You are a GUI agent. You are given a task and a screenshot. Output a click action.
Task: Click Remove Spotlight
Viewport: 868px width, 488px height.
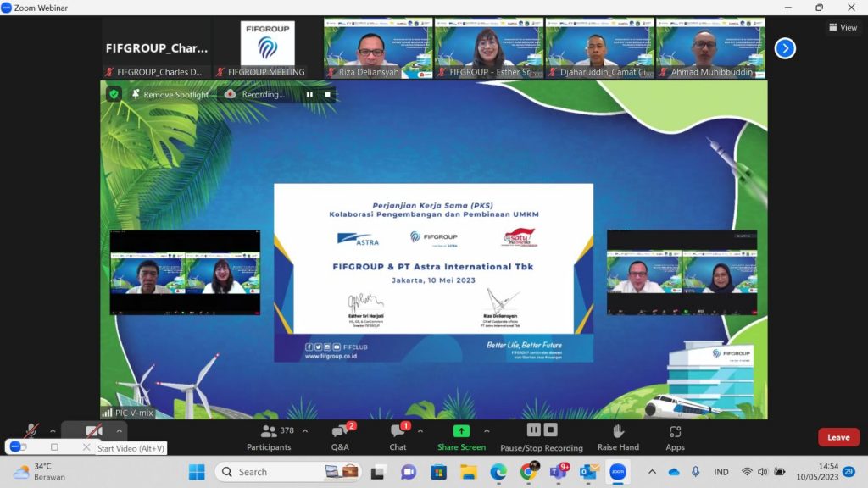tap(169, 95)
